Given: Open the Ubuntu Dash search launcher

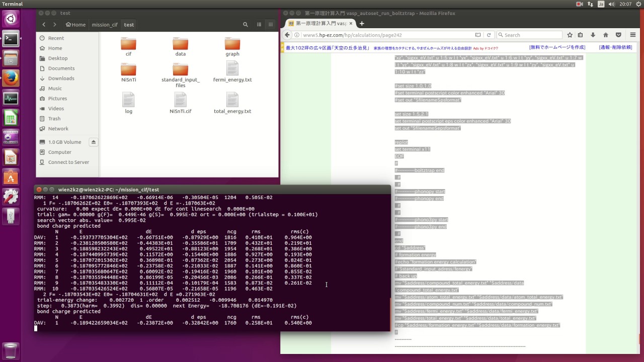Looking at the screenshot, I should coord(11,19).
